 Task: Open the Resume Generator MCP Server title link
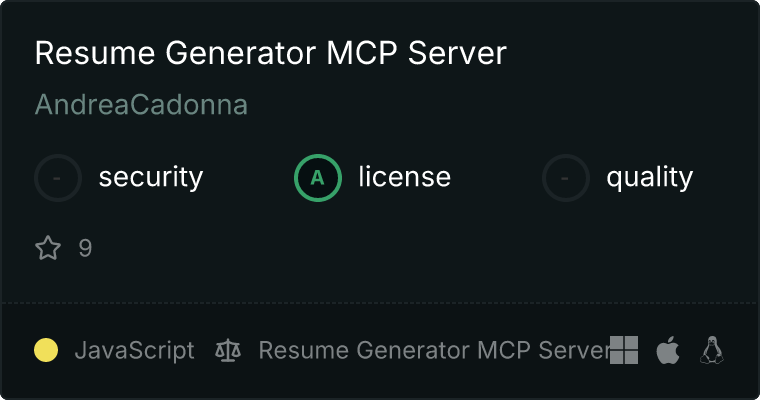click(x=270, y=54)
